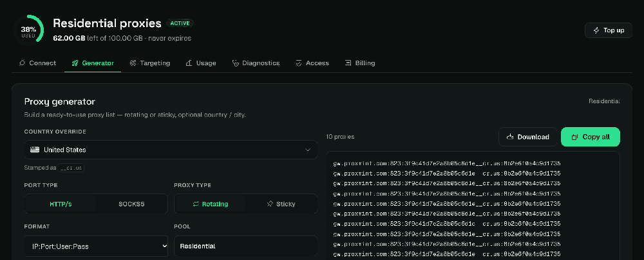
Task: Select Rotating proxy type
Action: point(211,204)
